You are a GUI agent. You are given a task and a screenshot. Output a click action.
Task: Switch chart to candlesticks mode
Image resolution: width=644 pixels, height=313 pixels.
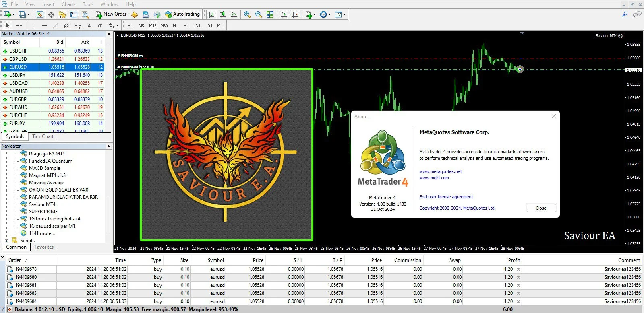223,14
